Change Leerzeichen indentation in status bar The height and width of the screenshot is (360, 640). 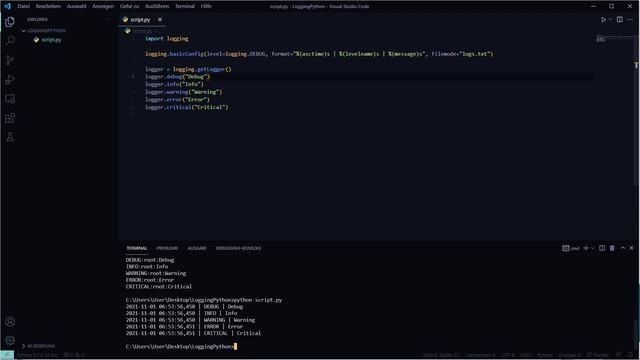tap(480, 355)
